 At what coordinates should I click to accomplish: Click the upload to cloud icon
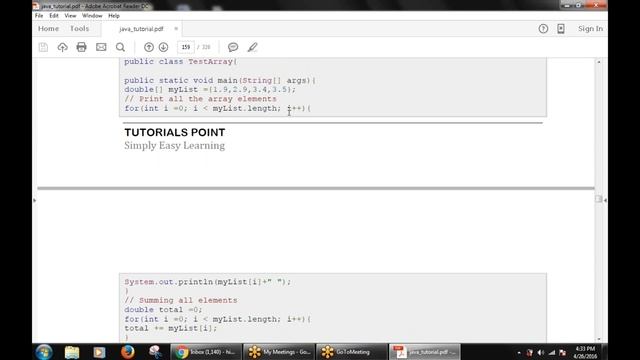62,47
